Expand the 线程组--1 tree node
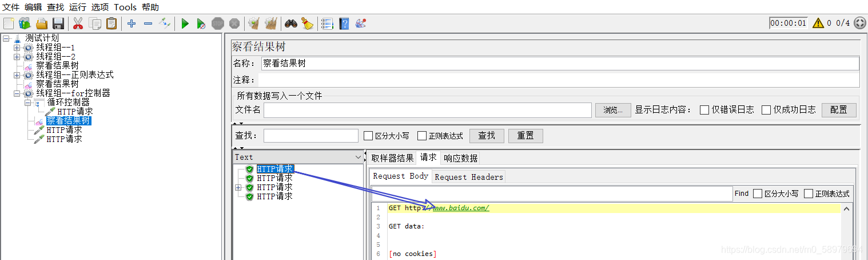Image resolution: width=868 pixels, height=260 pixels. tap(17, 48)
